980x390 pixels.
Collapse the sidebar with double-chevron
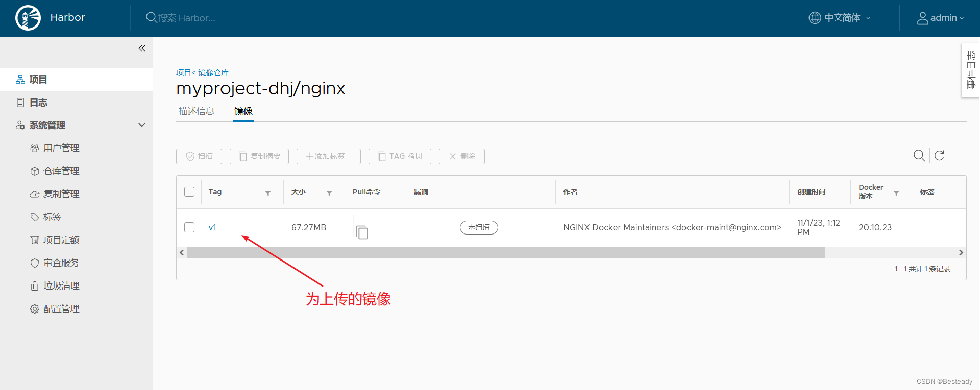142,48
